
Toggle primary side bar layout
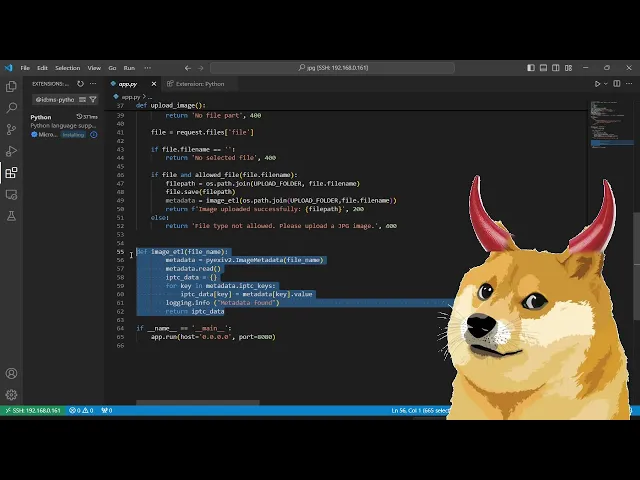[x=531, y=68]
